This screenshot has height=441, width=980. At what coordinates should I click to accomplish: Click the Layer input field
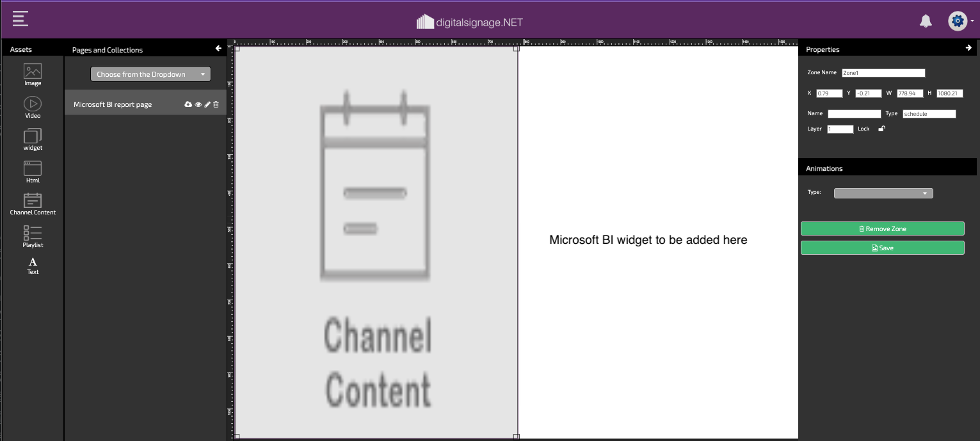840,129
